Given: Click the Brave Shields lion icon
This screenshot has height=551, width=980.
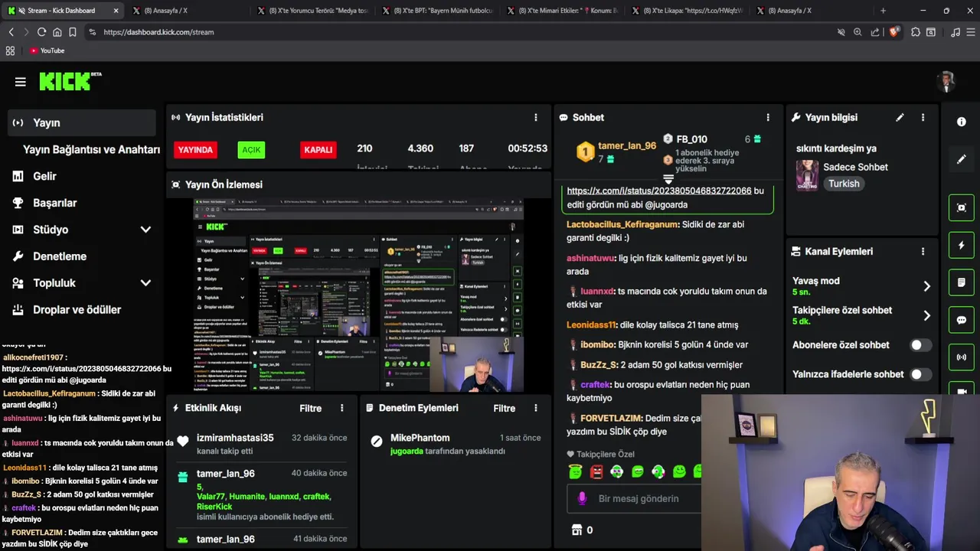Looking at the screenshot, I should (894, 32).
